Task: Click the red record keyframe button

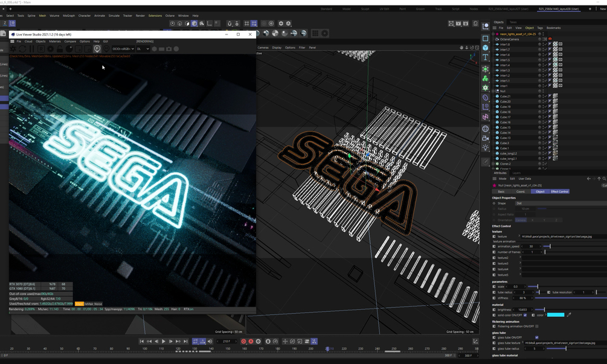Action: (243, 341)
